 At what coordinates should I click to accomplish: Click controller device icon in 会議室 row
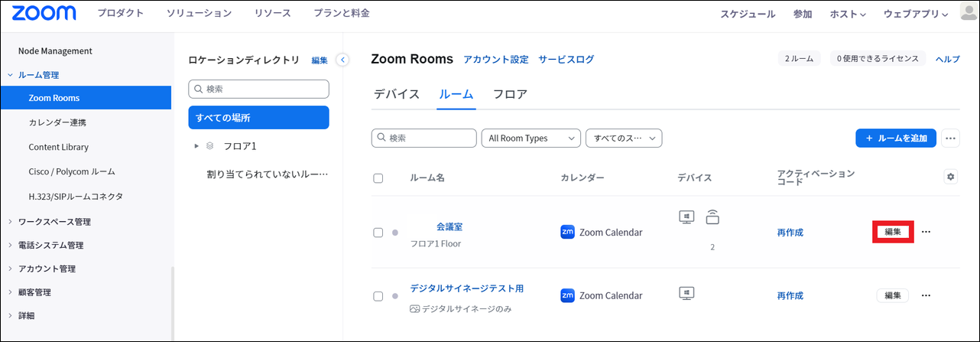click(x=712, y=217)
